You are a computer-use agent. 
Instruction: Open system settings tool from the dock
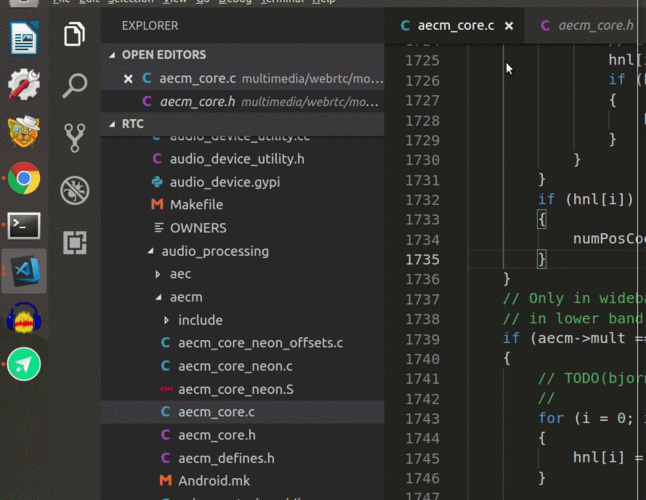(24, 84)
